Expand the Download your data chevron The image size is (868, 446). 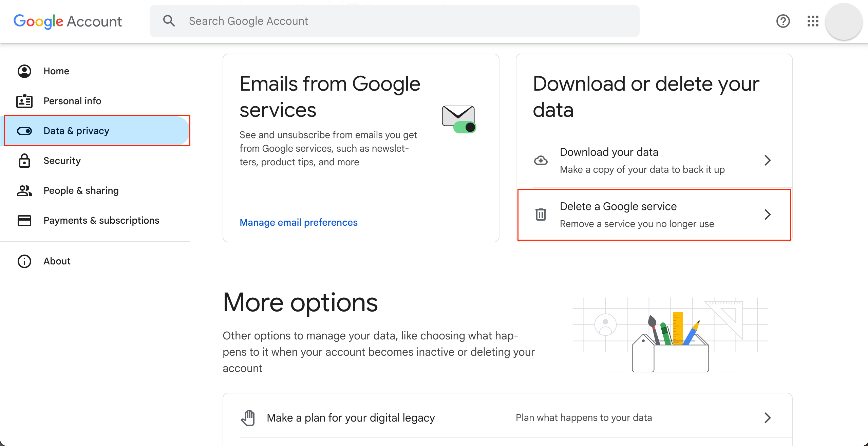(767, 160)
